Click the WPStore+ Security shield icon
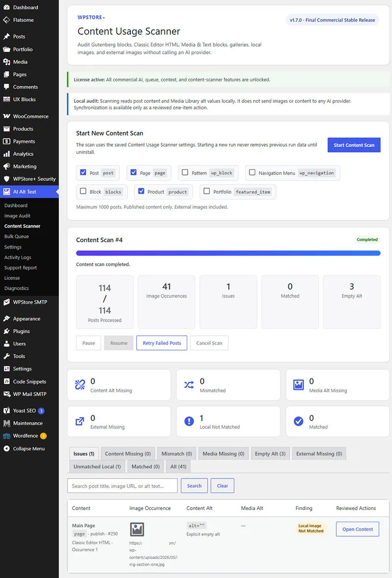Image resolution: width=392 pixels, height=578 pixels. pyautogui.click(x=7, y=179)
